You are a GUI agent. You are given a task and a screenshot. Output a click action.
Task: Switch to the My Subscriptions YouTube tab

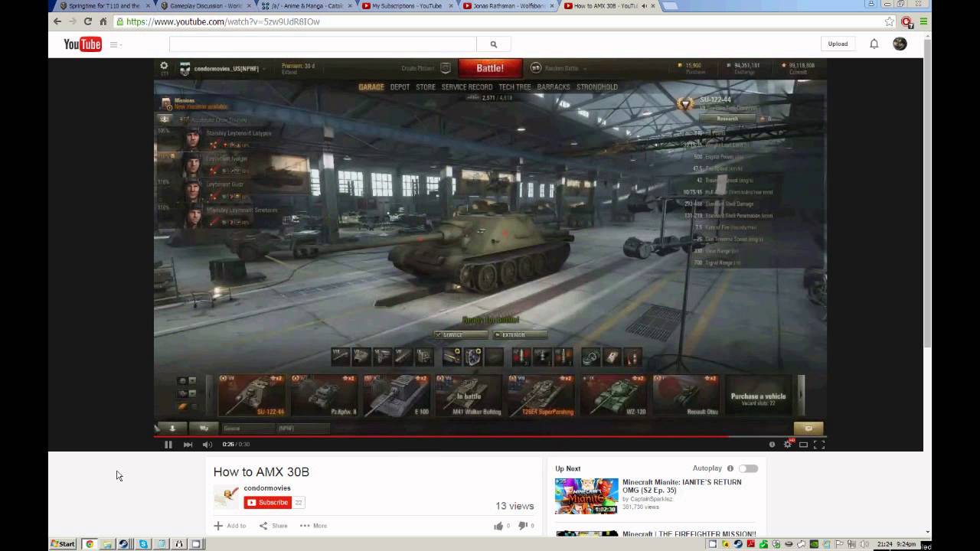(407, 5)
